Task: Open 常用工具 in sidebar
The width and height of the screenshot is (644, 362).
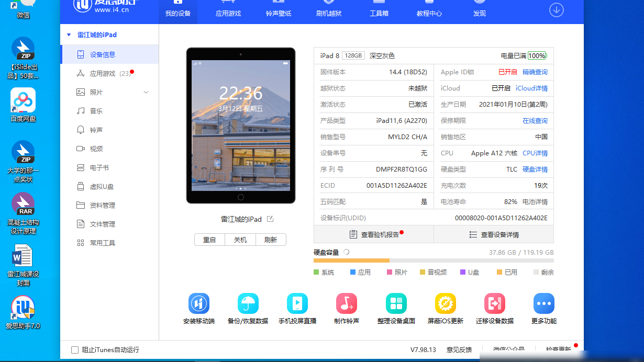Action: 109,243
